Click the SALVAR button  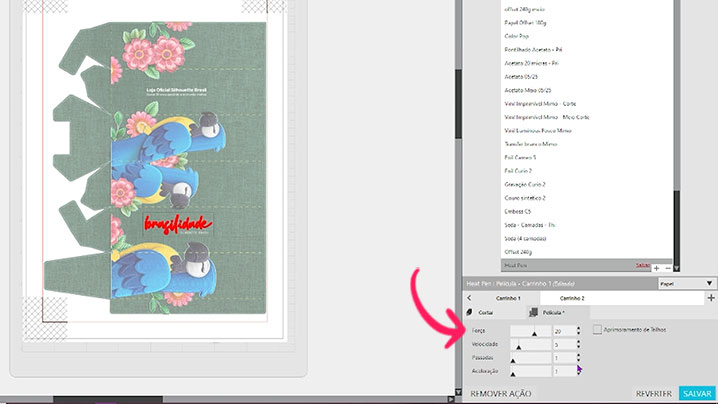(697, 393)
